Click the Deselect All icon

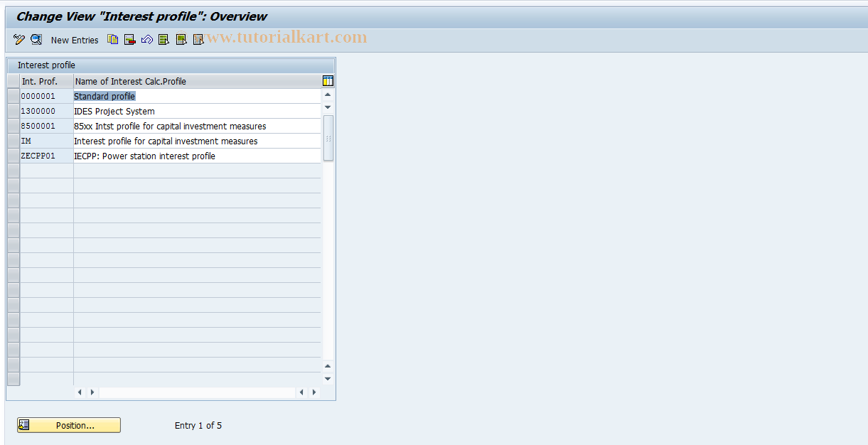(x=198, y=40)
